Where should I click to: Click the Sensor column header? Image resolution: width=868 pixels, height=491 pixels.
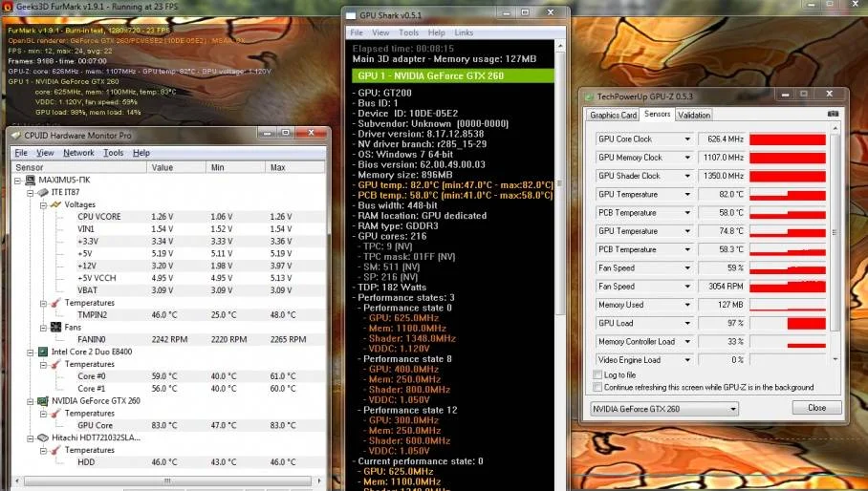point(78,167)
